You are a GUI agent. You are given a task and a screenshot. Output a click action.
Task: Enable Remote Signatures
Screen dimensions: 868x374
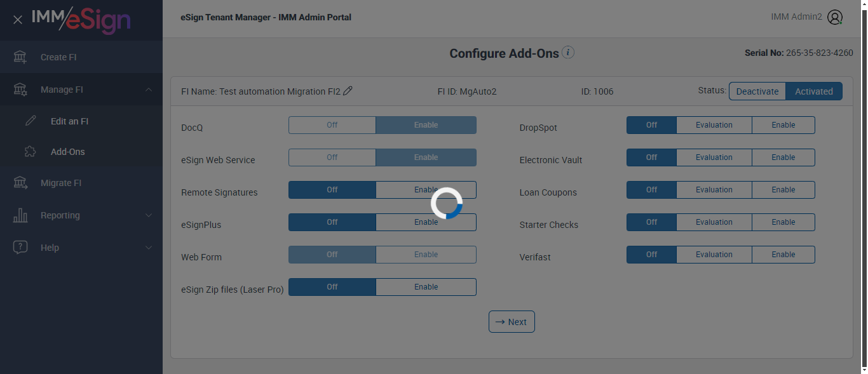[426, 190]
